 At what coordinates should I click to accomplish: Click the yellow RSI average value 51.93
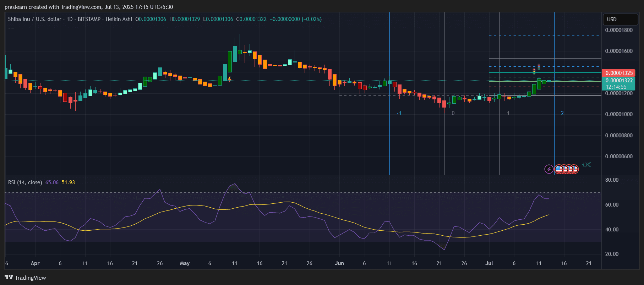68,182
